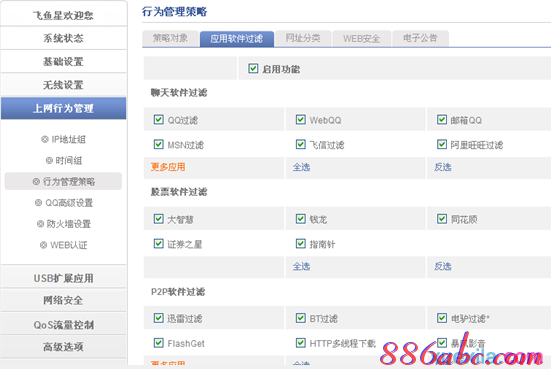Collapse the 上网行为管理 sidebar menu

coord(63,108)
